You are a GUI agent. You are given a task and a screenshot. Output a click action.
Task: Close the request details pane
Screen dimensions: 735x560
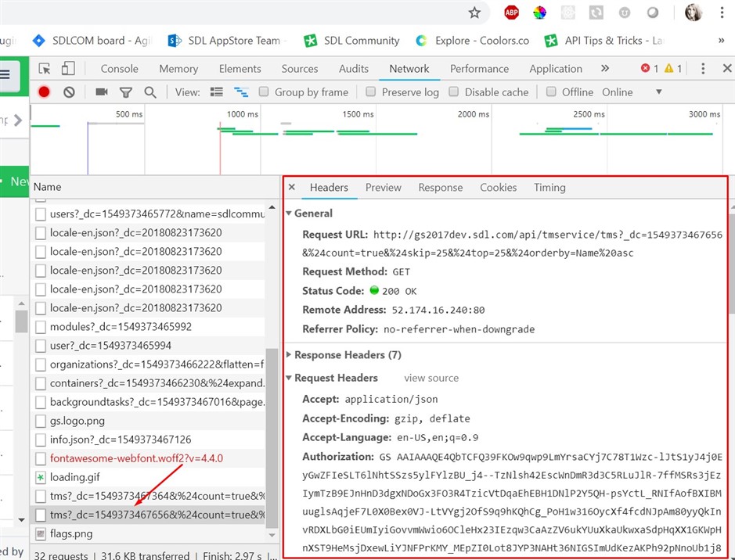pyautogui.click(x=291, y=187)
